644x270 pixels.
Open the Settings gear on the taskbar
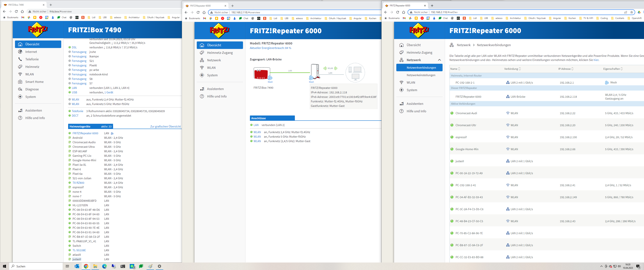point(160,266)
